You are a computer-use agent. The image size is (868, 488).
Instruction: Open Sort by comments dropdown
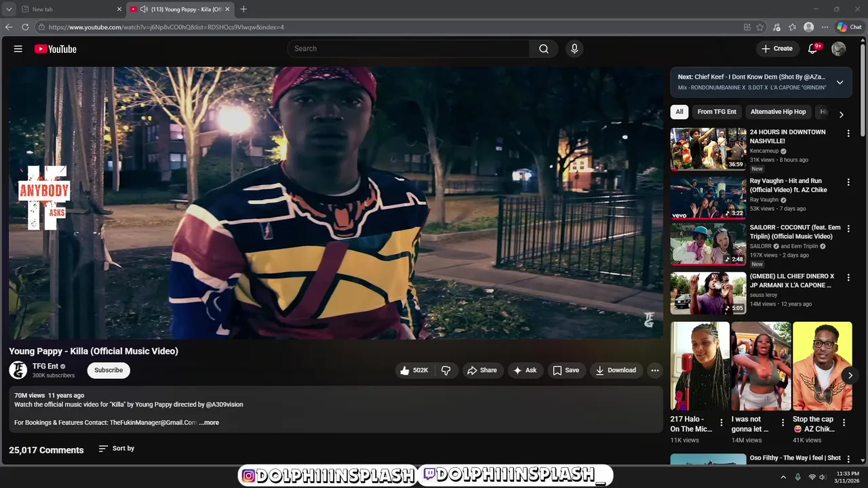[x=117, y=449]
